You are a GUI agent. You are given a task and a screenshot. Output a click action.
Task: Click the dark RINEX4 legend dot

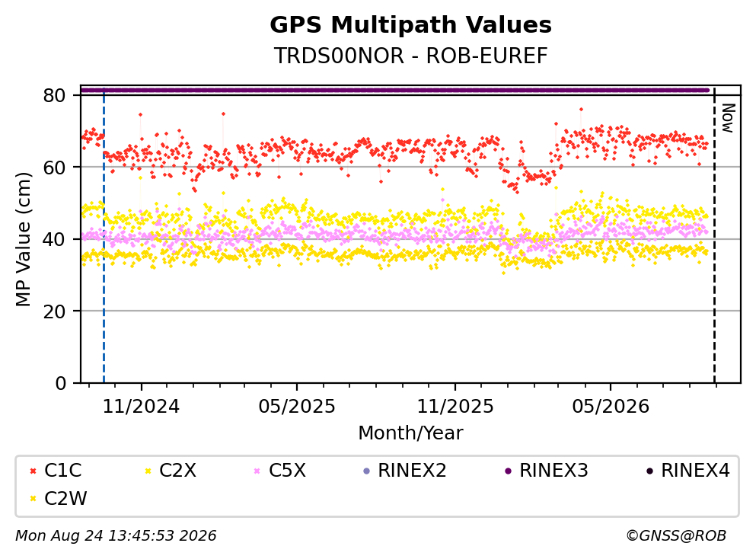[x=650, y=471]
